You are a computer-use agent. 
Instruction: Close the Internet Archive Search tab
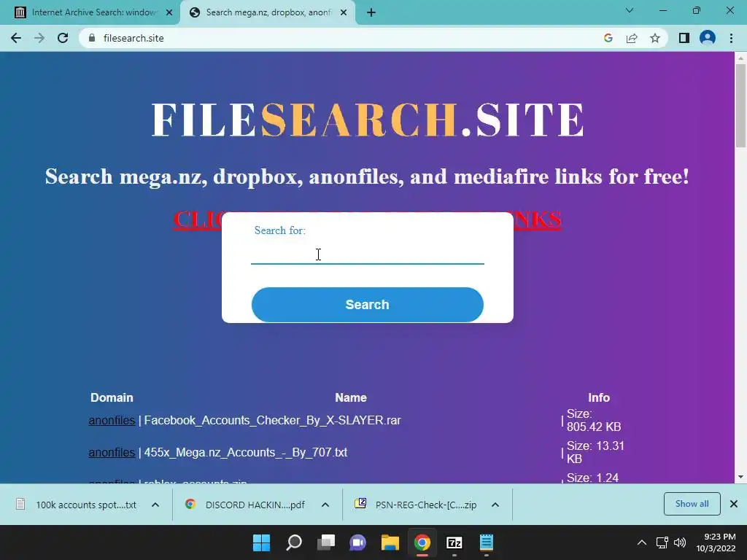pos(169,12)
